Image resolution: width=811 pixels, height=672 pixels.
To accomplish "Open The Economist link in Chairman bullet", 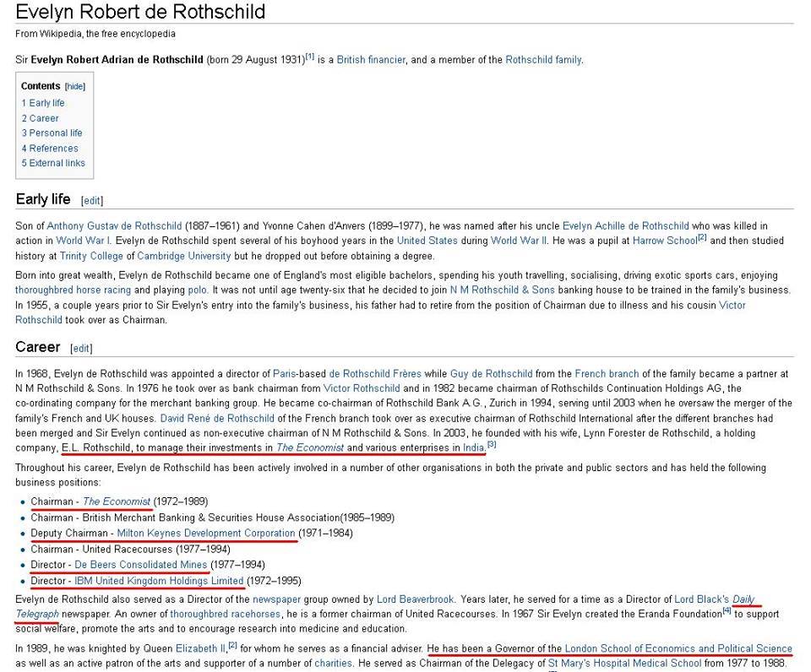I will [117, 501].
